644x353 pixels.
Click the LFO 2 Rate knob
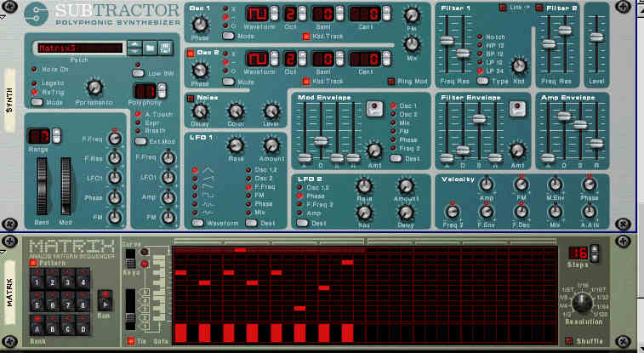tap(364, 186)
